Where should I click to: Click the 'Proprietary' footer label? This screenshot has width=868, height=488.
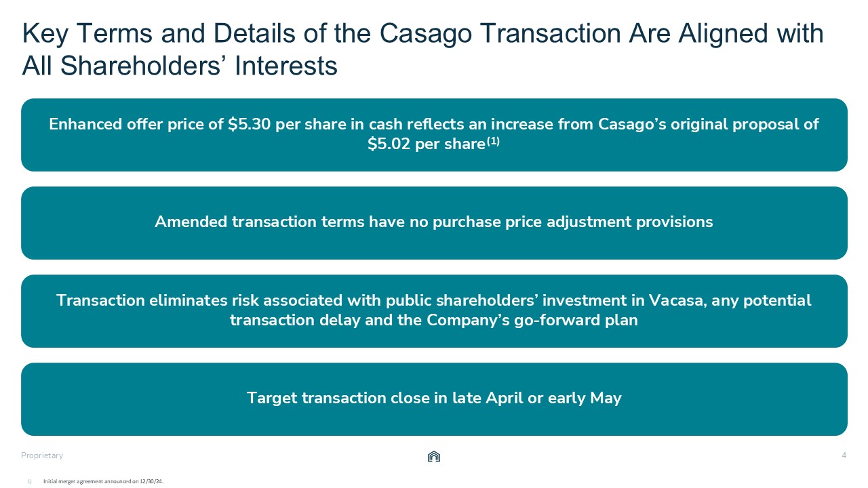point(42,456)
